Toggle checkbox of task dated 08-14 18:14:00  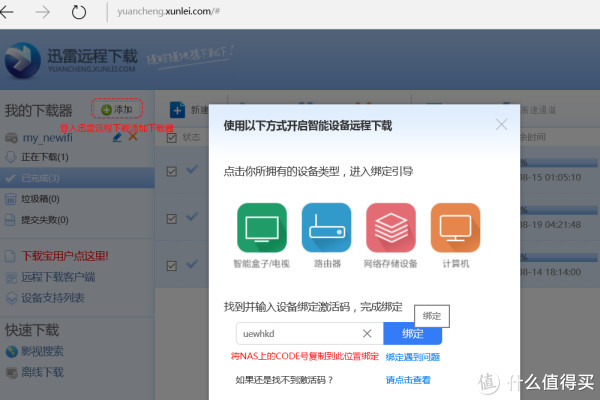point(172,266)
